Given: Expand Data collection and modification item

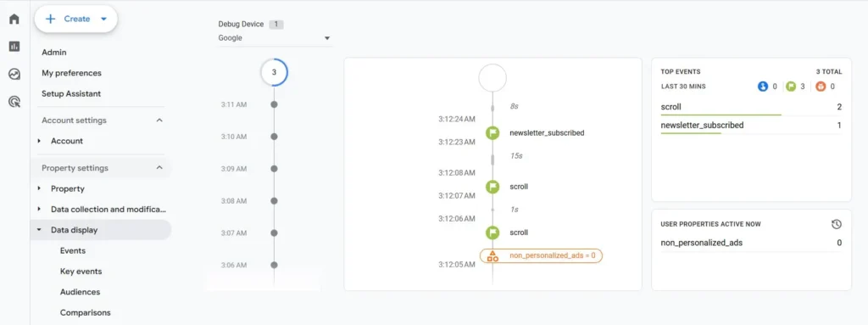Looking at the screenshot, I should (39, 209).
